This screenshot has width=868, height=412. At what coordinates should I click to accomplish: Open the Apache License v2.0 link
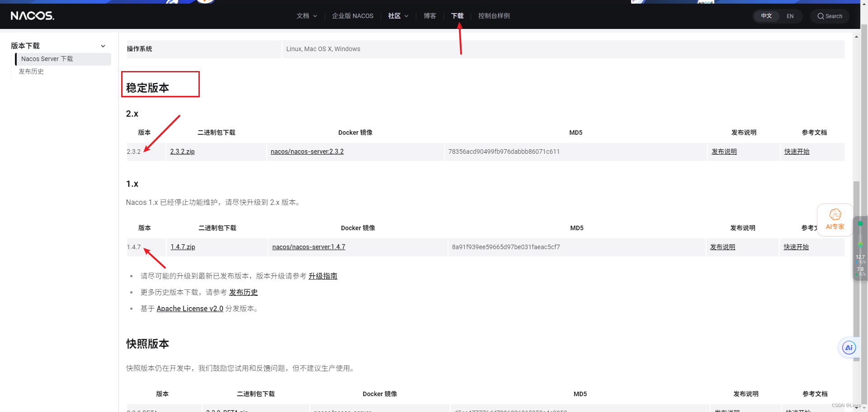190,308
